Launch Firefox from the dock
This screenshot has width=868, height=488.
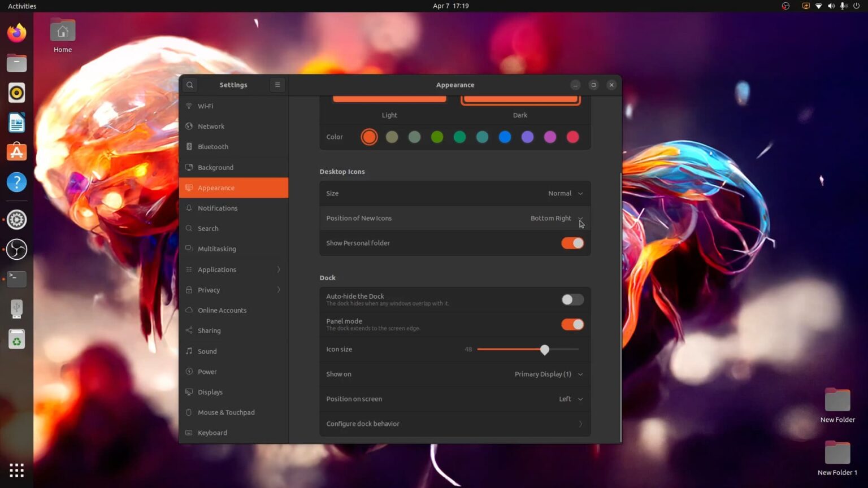16,33
